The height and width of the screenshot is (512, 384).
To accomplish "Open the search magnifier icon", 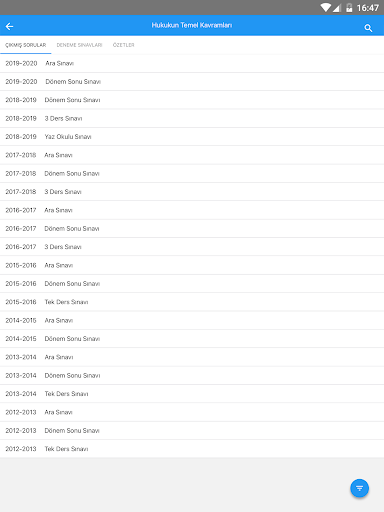I will [368, 28].
